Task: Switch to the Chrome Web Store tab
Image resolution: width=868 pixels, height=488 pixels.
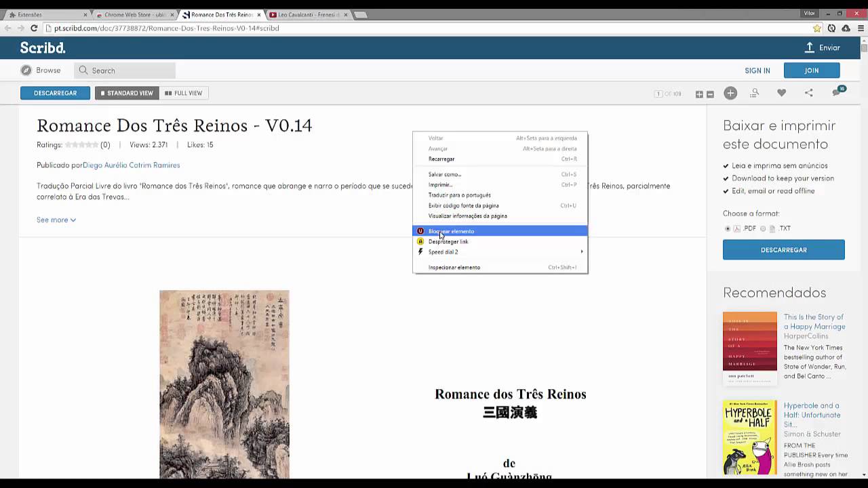Action: coord(133,14)
